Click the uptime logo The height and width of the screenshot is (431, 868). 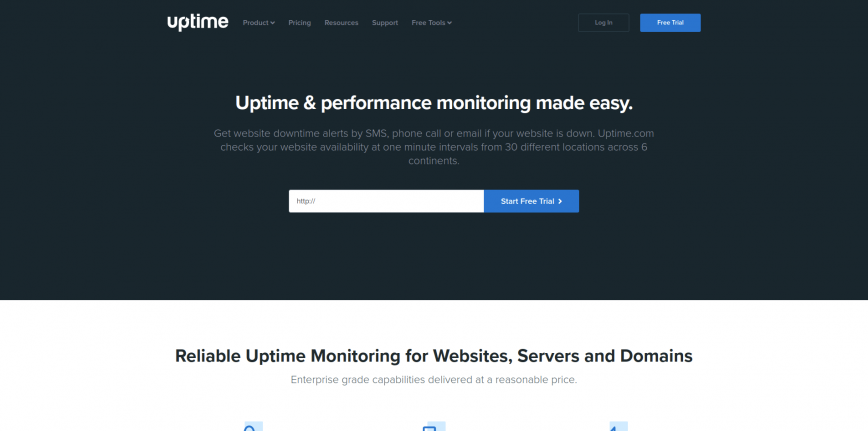198,23
